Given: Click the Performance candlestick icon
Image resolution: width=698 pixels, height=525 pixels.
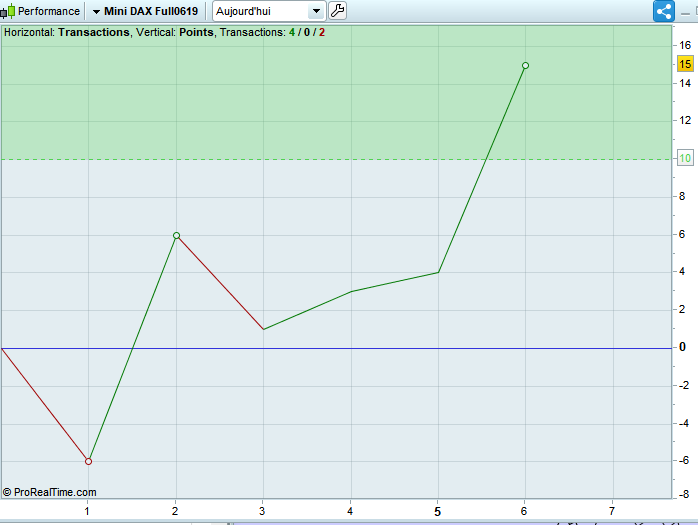Looking at the screenshot, I should pyautogui.click(x=8, y=11).
